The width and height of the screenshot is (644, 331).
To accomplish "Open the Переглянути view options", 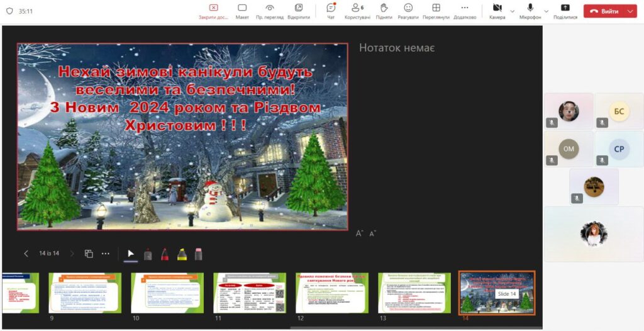I will 436,11.
